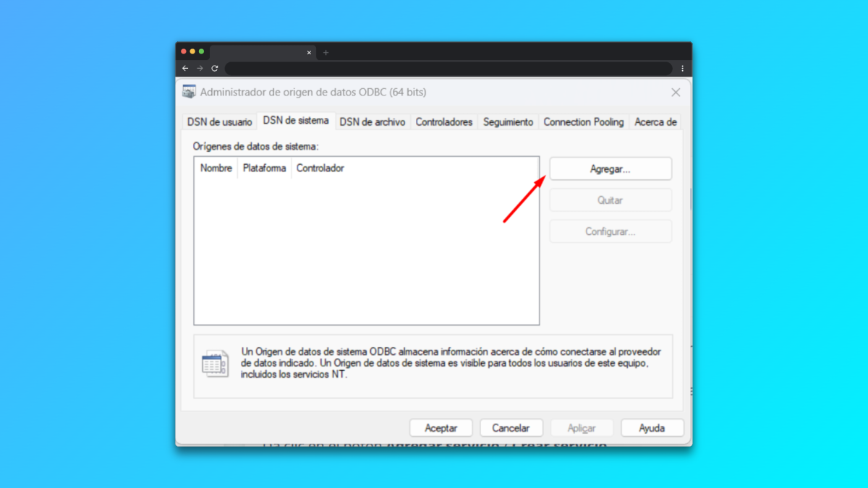Click the data source info icon

point(215,364)
